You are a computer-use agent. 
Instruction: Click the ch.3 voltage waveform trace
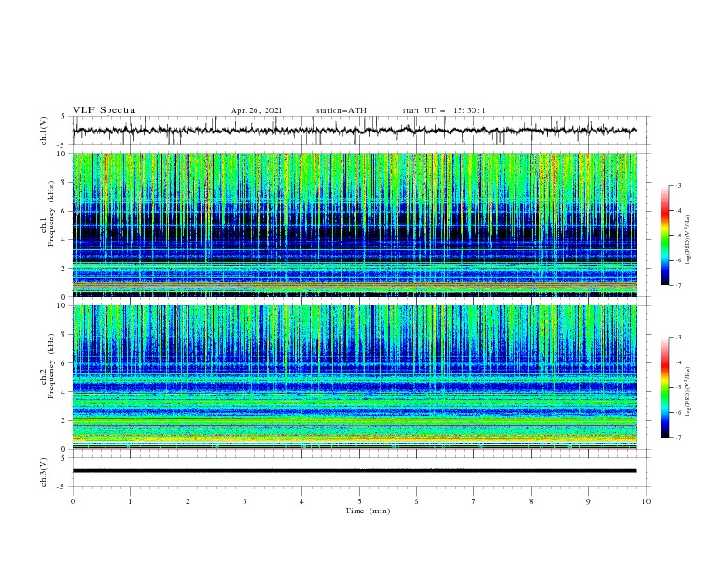pyautogui.click(x=354, y=471)
